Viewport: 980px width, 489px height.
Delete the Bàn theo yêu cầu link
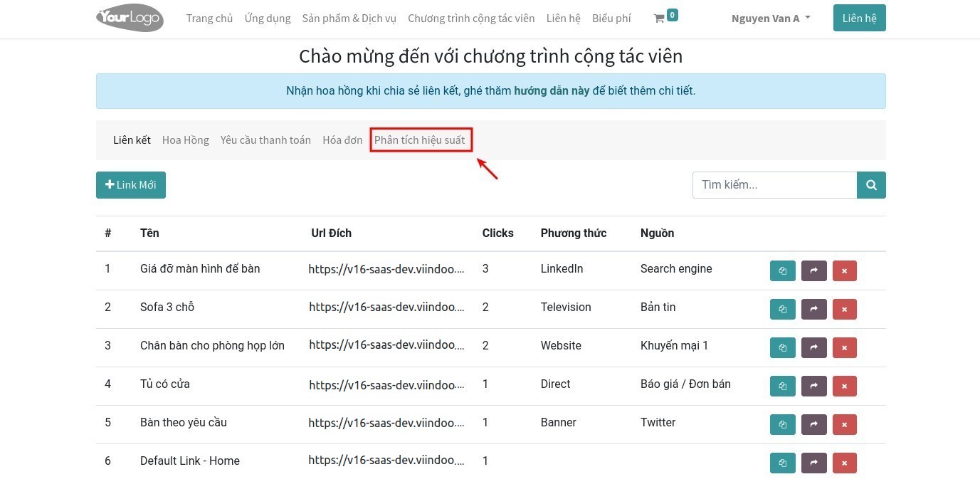(x=845, y=425)
